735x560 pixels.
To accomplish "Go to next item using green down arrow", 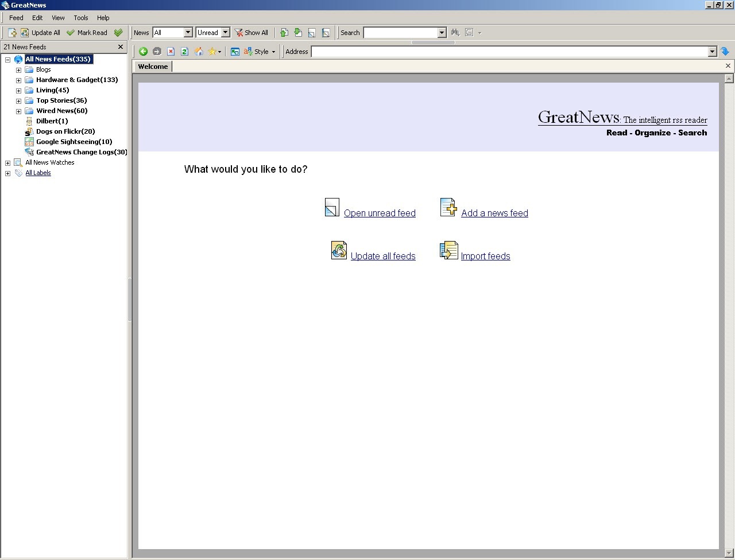I will point(297,33).
